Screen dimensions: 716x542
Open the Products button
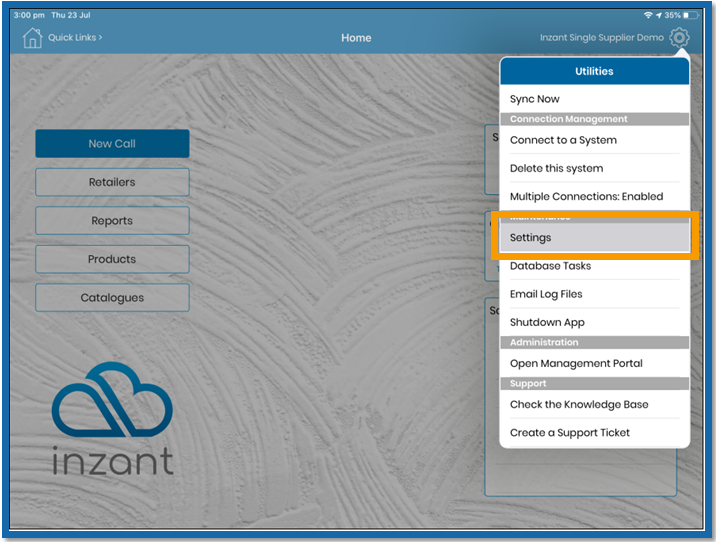click(x=112, y=259)
